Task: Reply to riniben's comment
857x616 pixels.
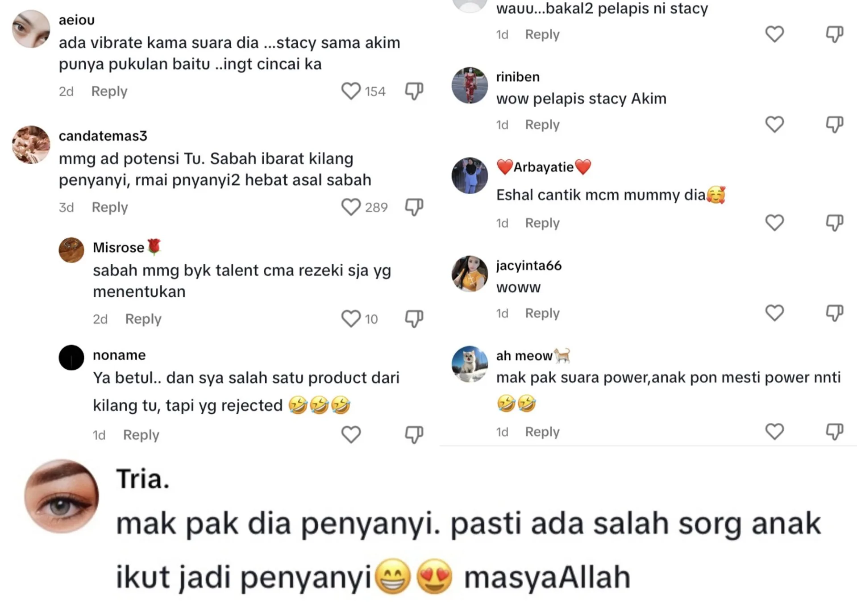Action: (x=542, y=125)
